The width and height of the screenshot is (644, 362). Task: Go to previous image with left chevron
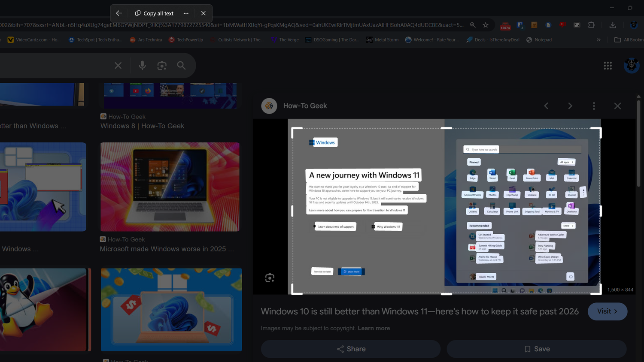point(546,106)
